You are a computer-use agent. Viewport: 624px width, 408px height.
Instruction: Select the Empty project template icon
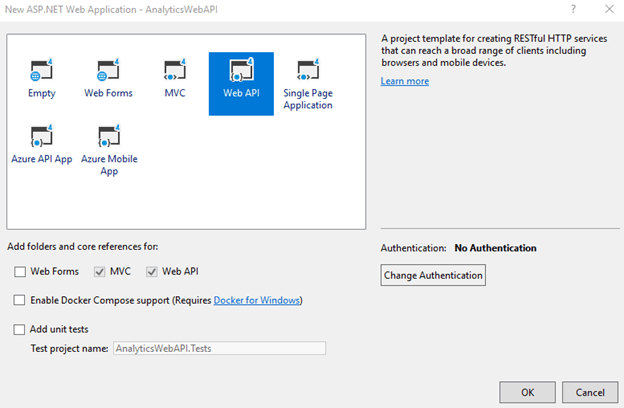41,70
